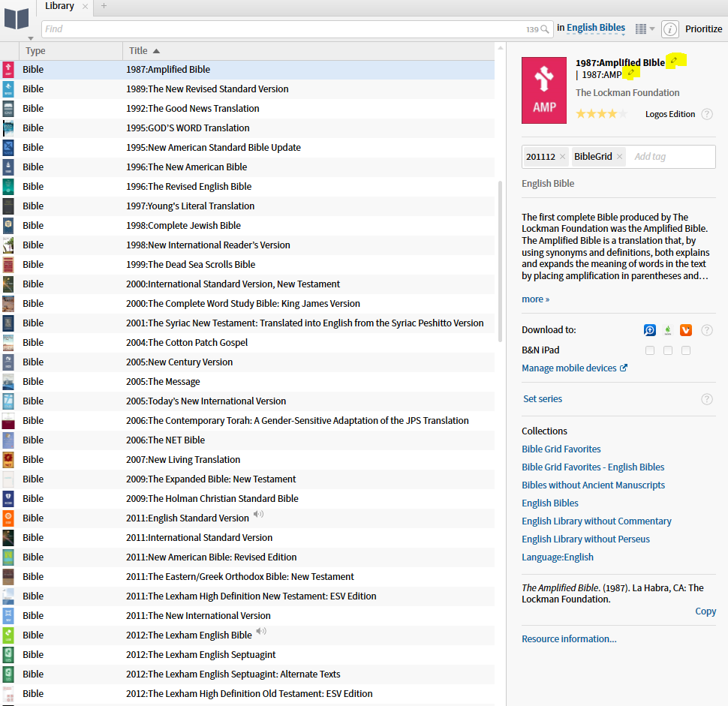Open Resource information... link
The width and height of the screenshot is (728, 706).
(569, 638)
